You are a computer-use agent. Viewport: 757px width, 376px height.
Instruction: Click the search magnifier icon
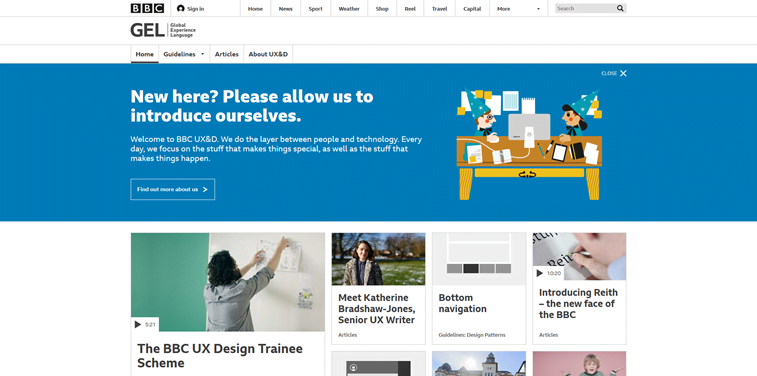pyautogui.click(x=620, y=8)
